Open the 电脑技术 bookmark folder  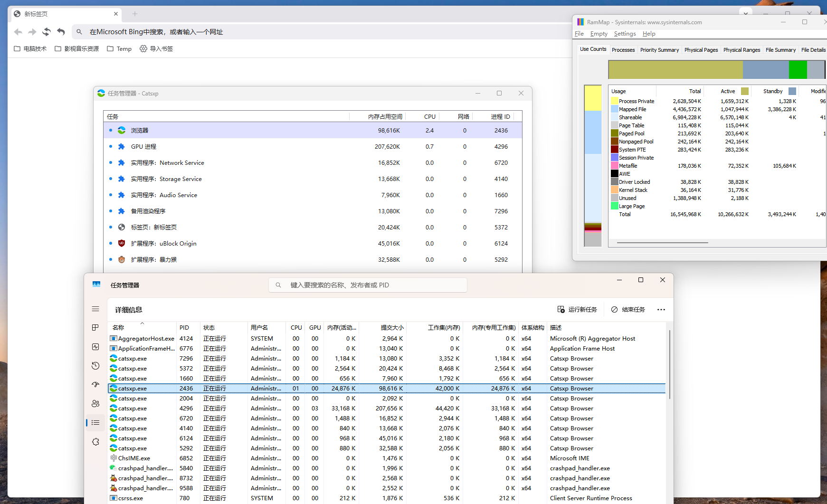pyautogui.click(x=30, y=48)
